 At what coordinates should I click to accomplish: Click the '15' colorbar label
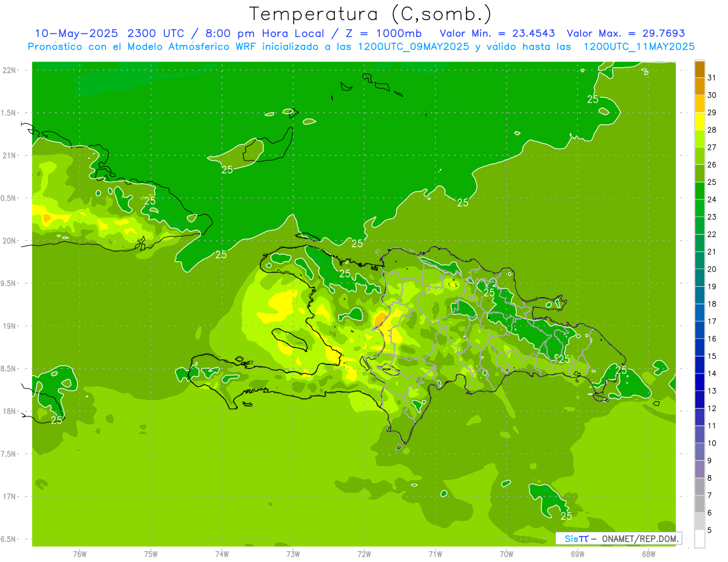coord(712,356)
